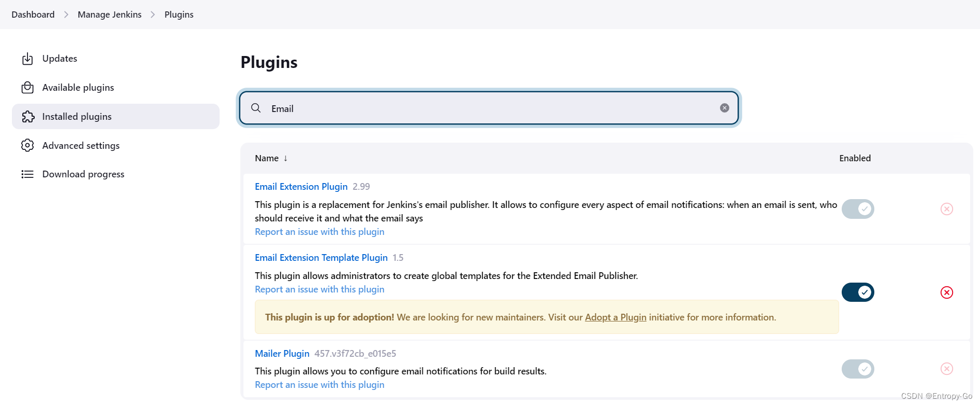Click the Enabled column header
The height and width of the screenshot is (405, 980).
(x=855, y=158)
